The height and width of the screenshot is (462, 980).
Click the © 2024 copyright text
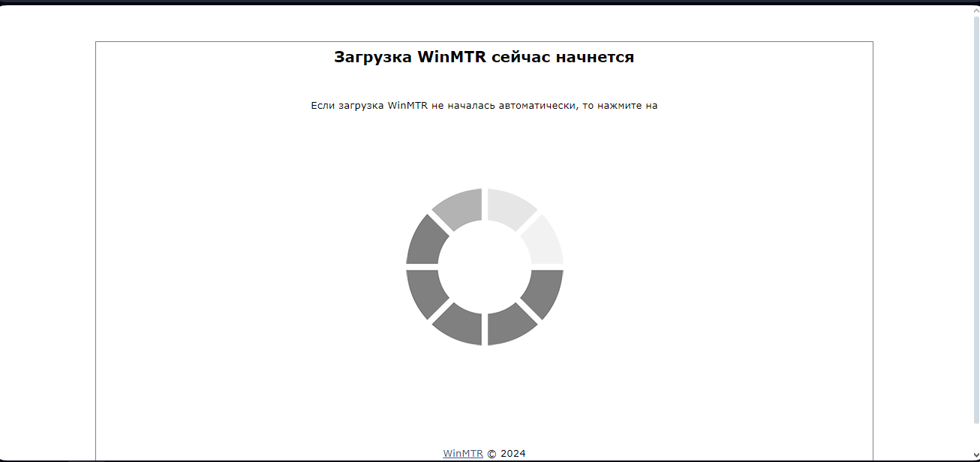[x=506, y=452]
